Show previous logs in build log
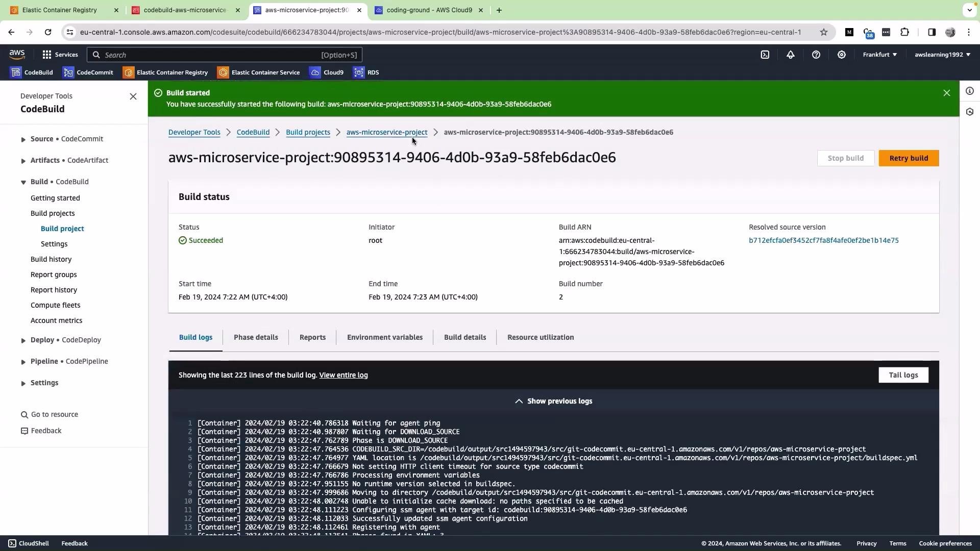The height and width of the screenshot is (551, 980). pos(554,401)
